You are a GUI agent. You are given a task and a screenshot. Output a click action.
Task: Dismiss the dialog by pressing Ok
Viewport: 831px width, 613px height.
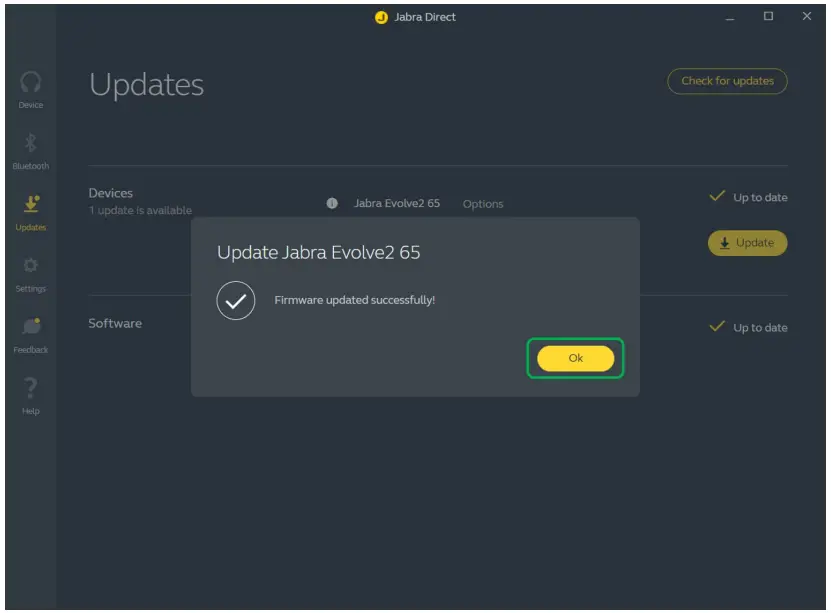(x=575, y=358)
